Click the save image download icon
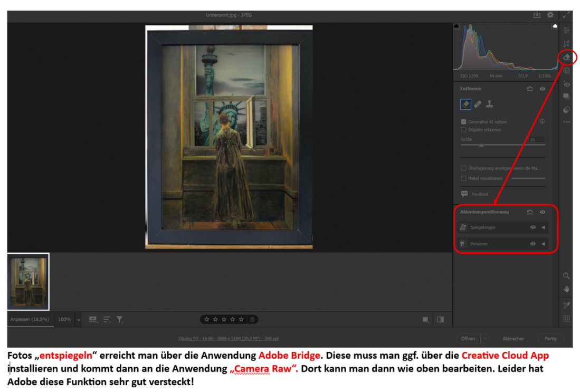The image size is (580, 392). pyautogui.click(x=537, y=15)
